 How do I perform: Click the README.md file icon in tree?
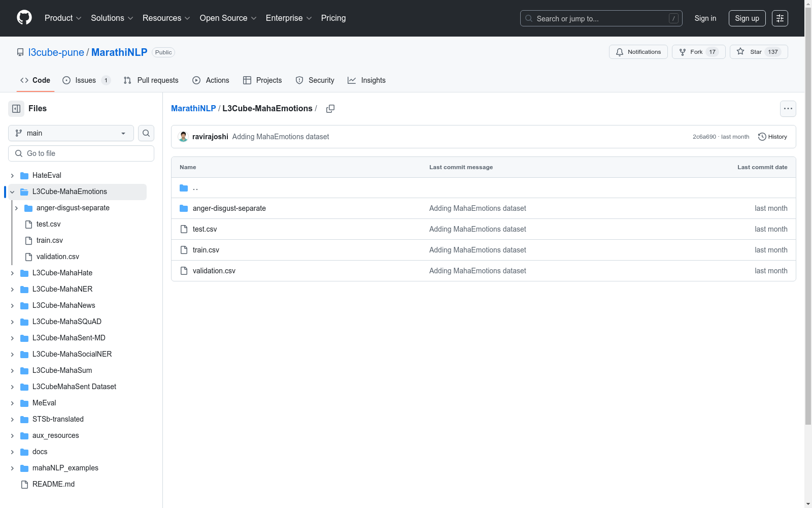(24, 485)
